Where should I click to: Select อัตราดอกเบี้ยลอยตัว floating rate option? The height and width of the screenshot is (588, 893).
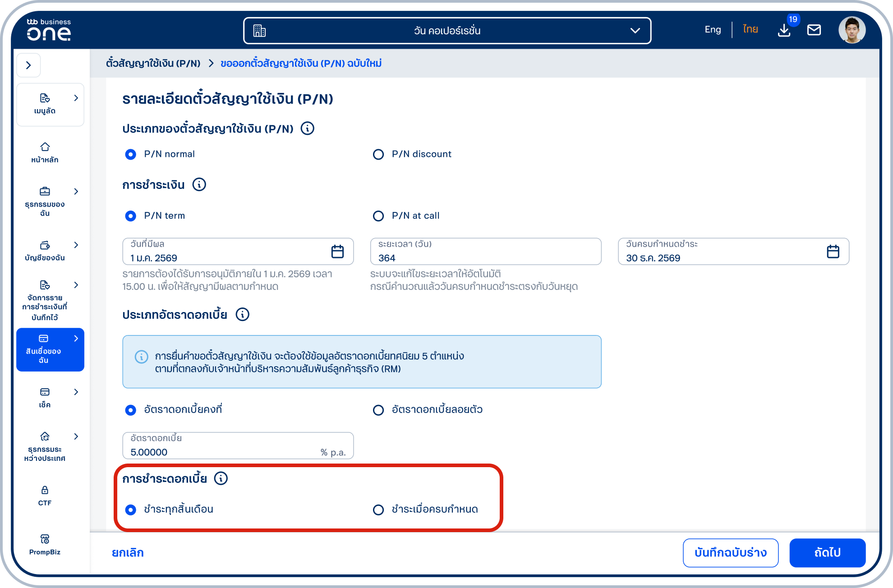click(x=378, y=410)
